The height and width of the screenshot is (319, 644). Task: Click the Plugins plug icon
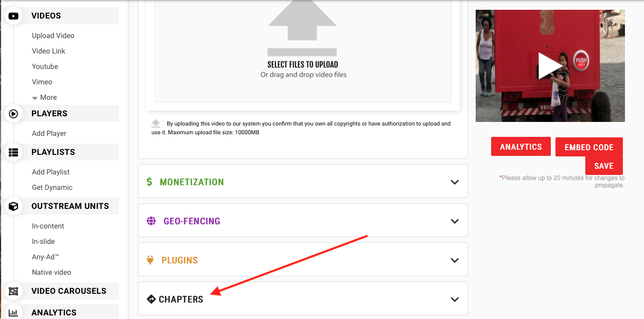tap(150, 260)
